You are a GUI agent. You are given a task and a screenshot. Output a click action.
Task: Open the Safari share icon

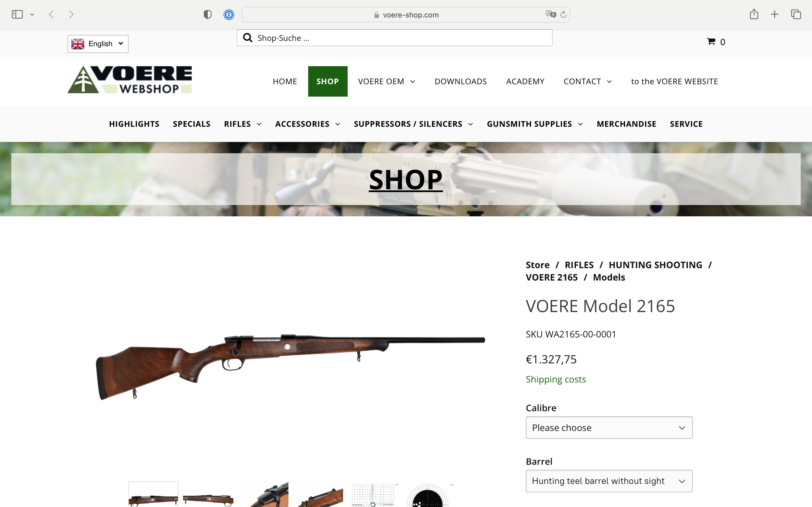click(754, 14)
